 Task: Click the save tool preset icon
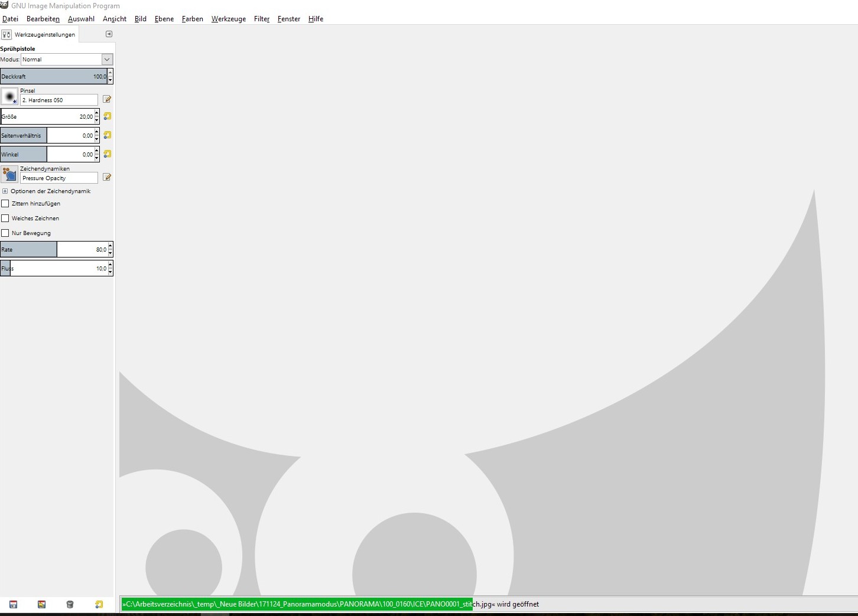point(13,604)
